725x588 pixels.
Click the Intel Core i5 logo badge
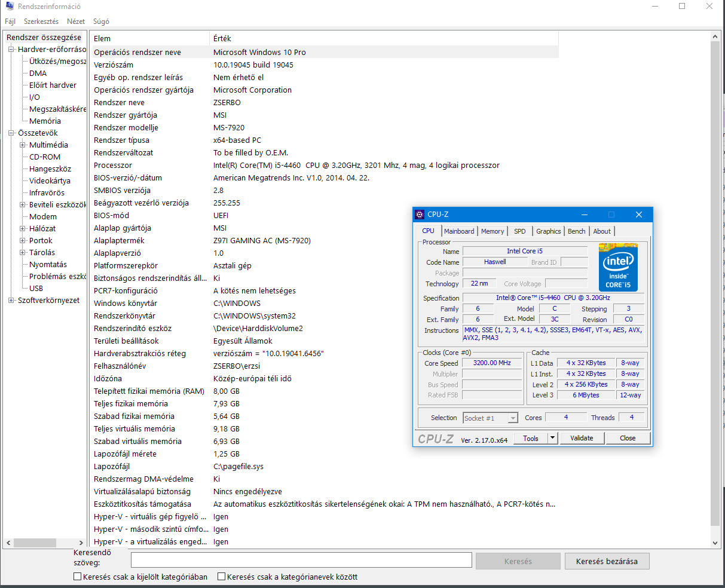[618, 267]
